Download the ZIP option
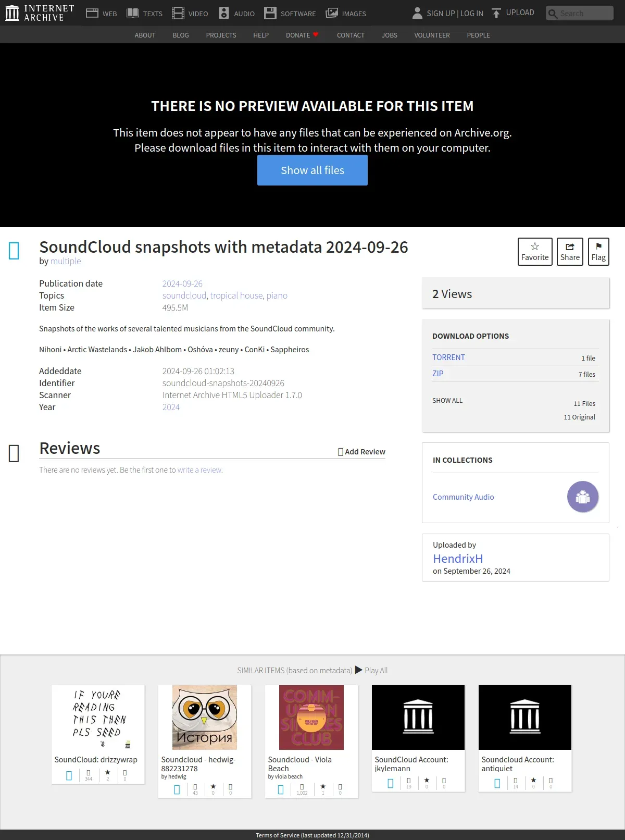Screen dimensions: 625x840 pos(438,373)
